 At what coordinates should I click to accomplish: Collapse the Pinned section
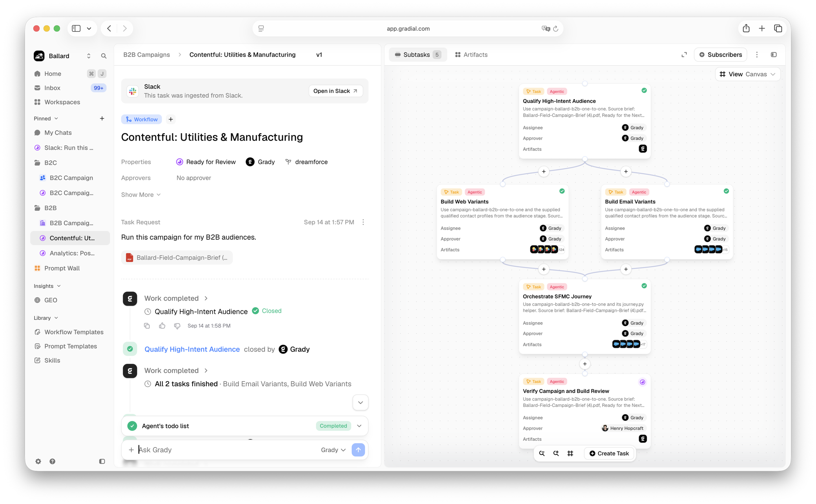click(x=46, y=118)
